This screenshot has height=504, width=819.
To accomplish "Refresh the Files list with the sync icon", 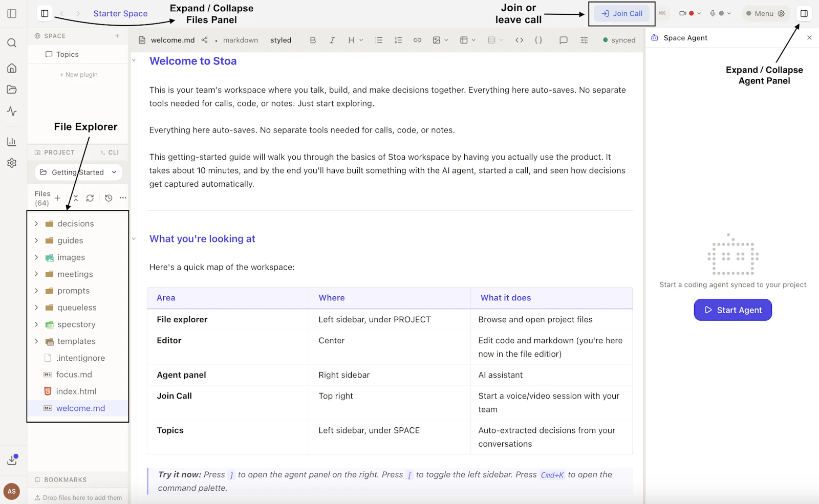I will tap(91, 198).
